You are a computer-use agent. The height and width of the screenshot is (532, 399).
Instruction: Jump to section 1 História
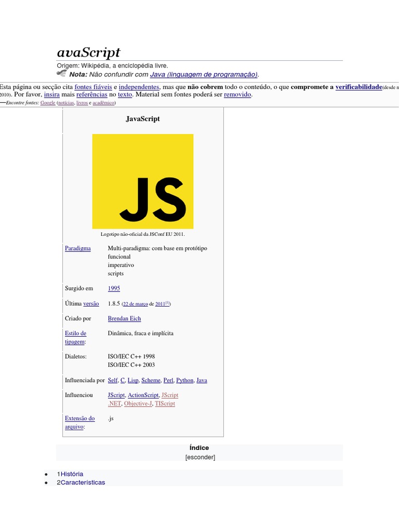click(72, 474)
